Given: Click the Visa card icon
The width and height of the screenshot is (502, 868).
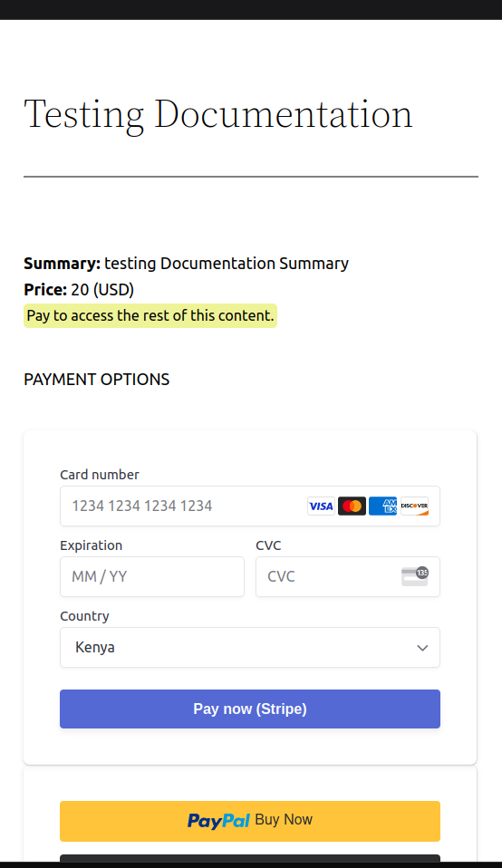Looking at the screenshot, I should [321, 506].
